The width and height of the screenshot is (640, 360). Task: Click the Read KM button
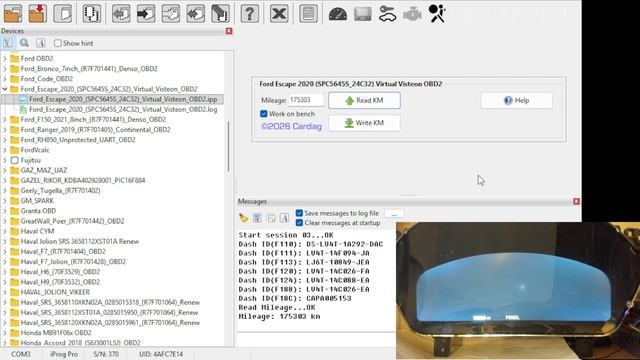tap(364, 100)
